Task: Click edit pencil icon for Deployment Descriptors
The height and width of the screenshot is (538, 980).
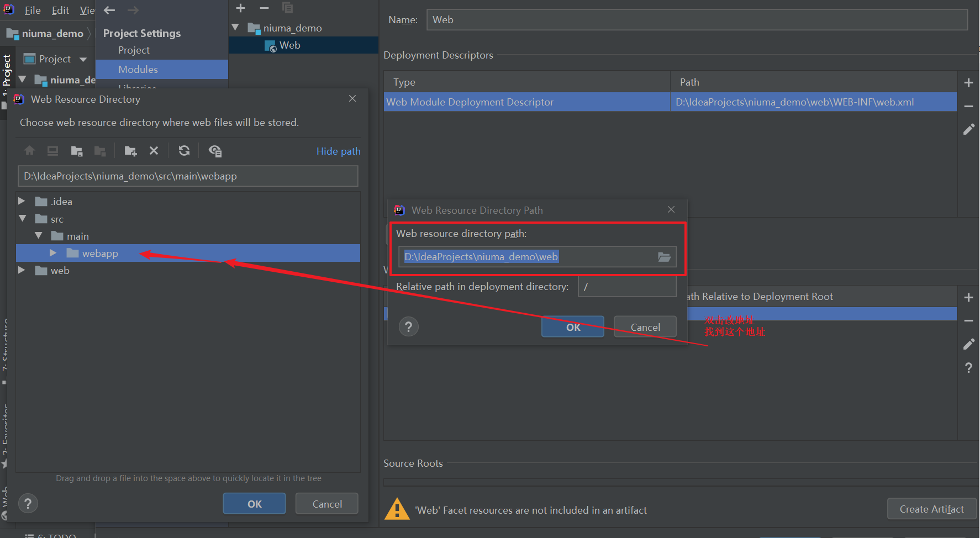Action: [x=968, y=129]
